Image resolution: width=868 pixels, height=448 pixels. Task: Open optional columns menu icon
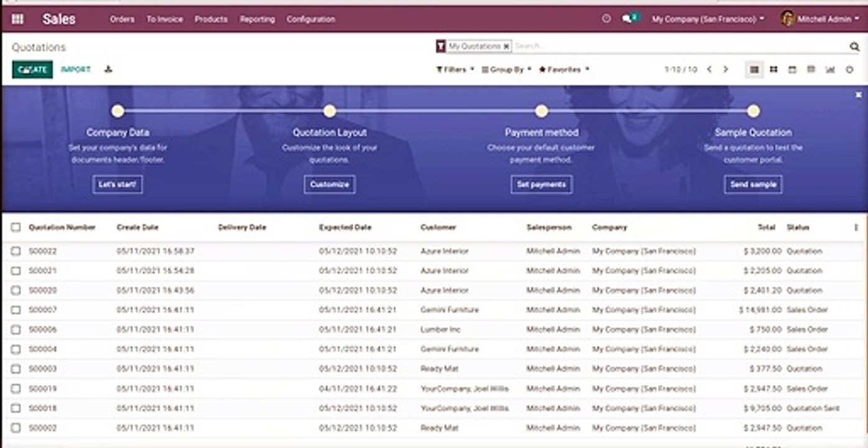click(x=856, y=228)
